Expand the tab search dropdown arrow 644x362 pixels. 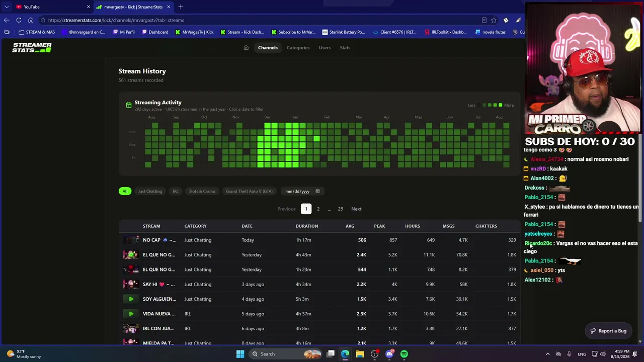click(x=7, y=7)
